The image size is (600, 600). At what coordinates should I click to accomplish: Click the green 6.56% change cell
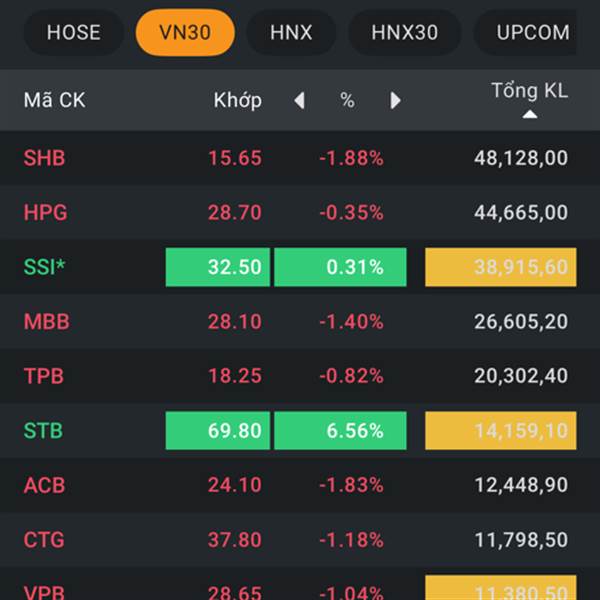click(340, 431)
